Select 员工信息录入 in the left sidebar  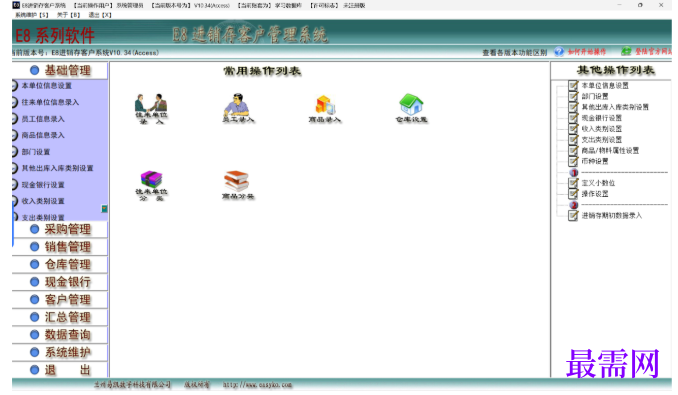tap(43, 119)
